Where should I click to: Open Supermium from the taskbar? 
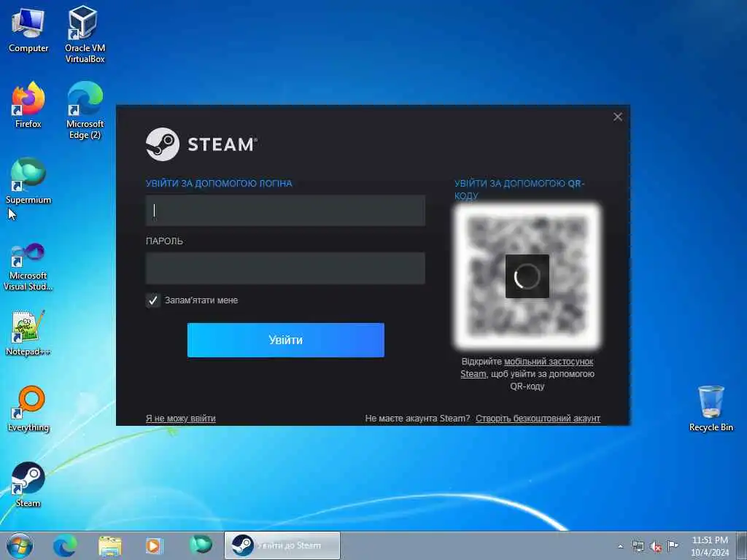coord(200,545)
